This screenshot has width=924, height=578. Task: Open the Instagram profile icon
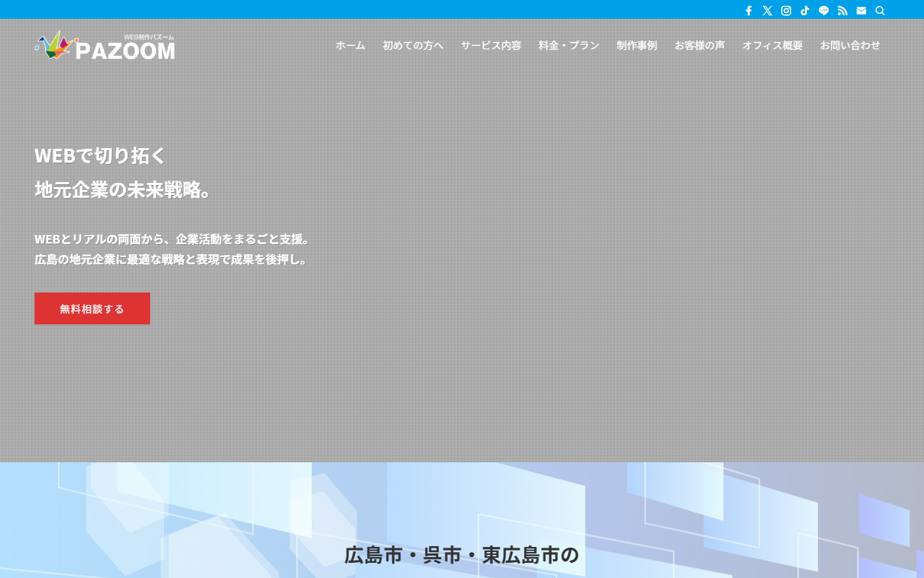[786, 11]
